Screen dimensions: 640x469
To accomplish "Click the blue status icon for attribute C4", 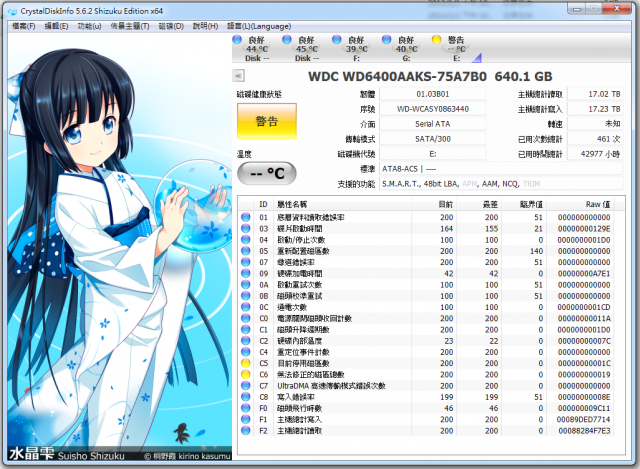I will [x=246, y=352].
